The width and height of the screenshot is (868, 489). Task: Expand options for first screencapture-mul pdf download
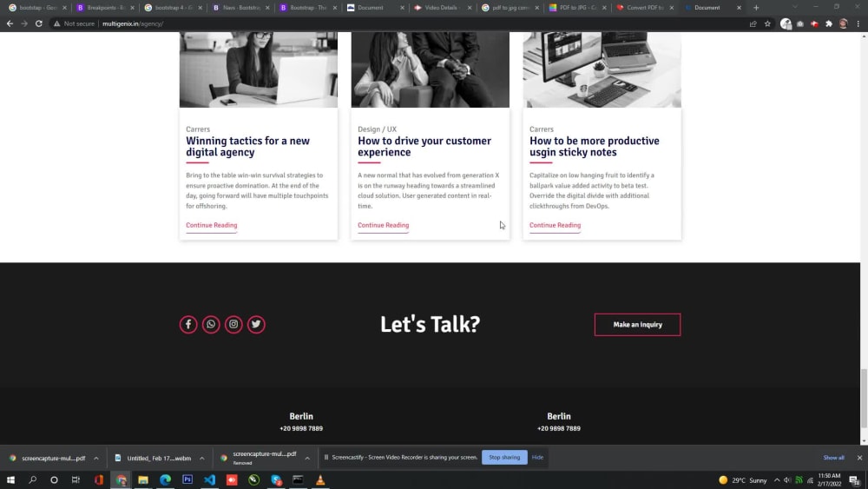(95, 458)
